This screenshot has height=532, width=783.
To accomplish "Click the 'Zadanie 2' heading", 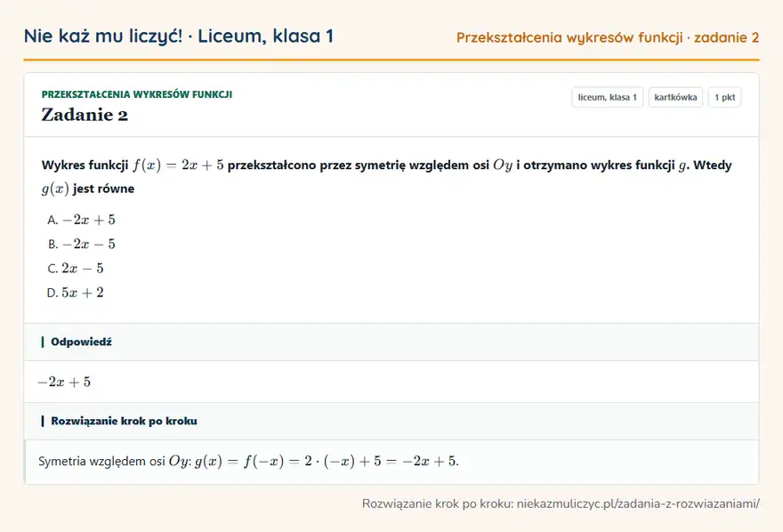I will [85, 115].
